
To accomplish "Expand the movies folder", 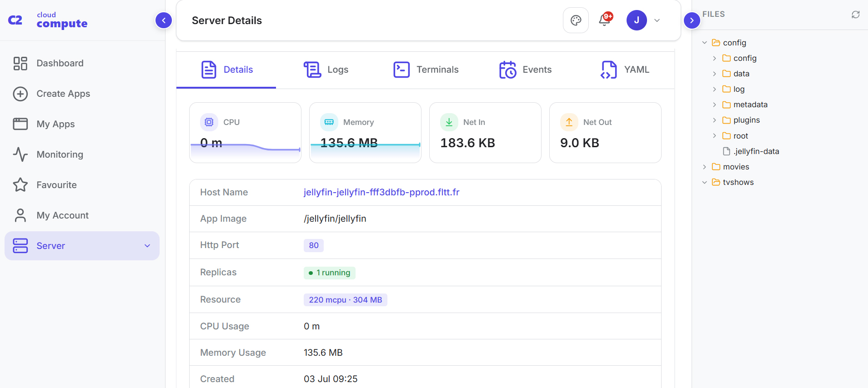I will click(x=704, y=167).
